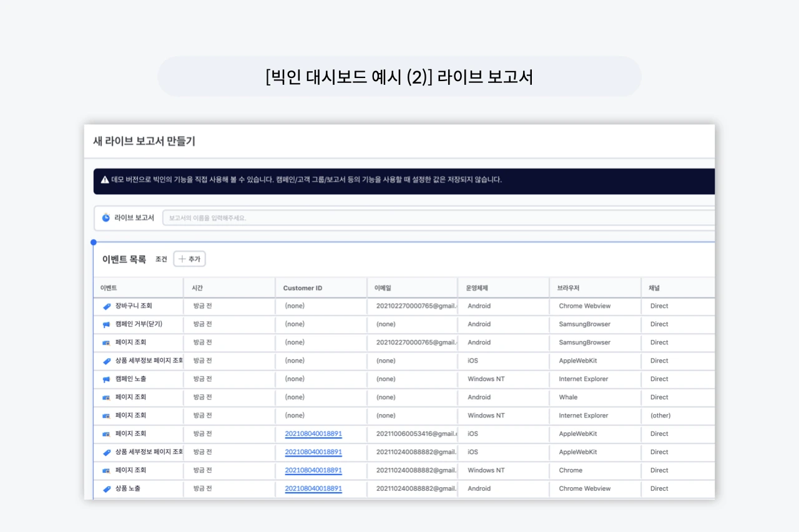Click the page icon in the 202110060053416 email row
This screenshot has width=799, height=532.
click(x=107, y=434)
